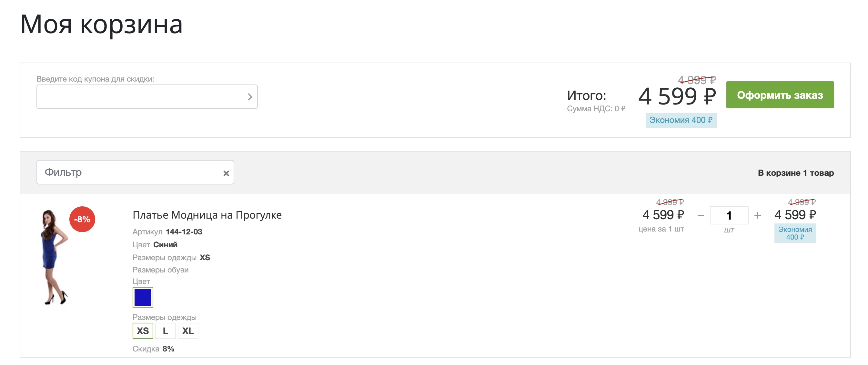
Task: Select the L clothing size option
Action: 166,330
